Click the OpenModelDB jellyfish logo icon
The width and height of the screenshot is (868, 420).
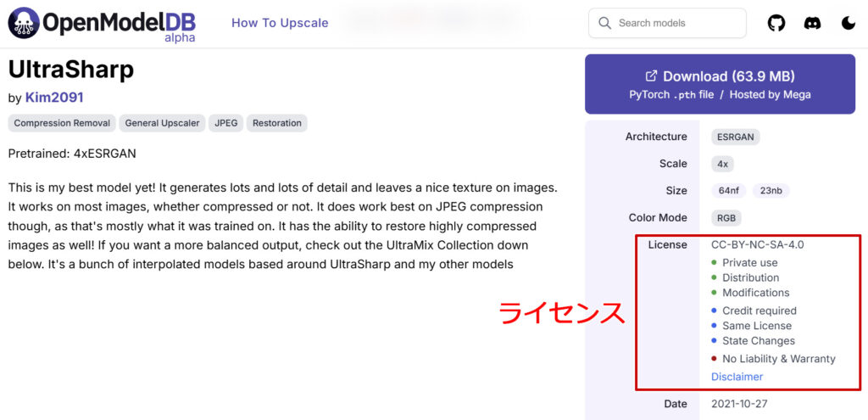(24, 23)
